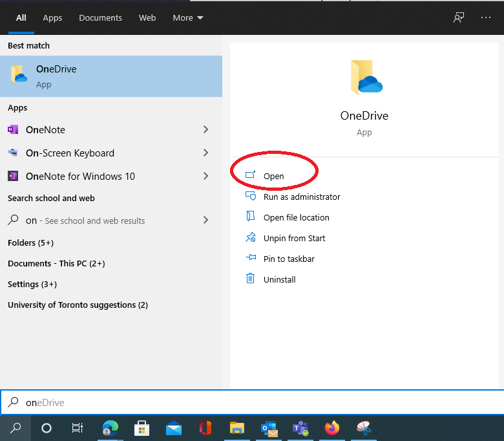This screenshot has height=441, width=504.
Task: Click the magnifier icon beside 'on' web result
Action: point(13,220)
